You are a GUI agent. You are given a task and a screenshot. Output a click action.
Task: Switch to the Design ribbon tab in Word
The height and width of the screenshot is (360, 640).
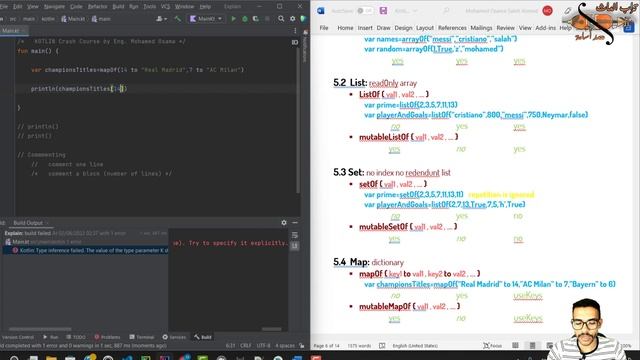click(403, 28)
